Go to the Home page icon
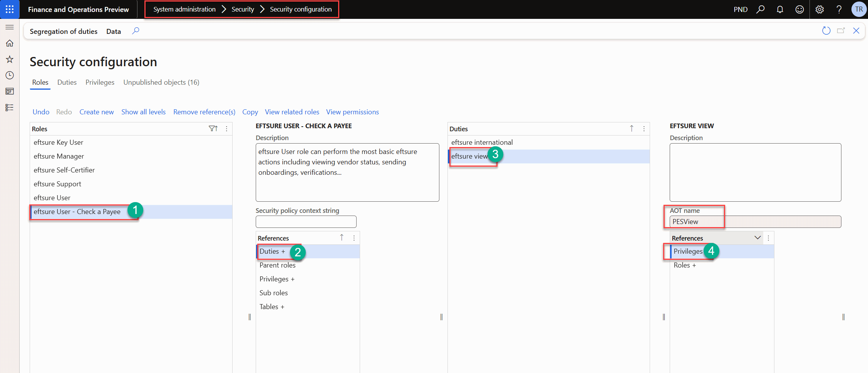The width and height of the screenshot is (868, 373). coord(10,43)
